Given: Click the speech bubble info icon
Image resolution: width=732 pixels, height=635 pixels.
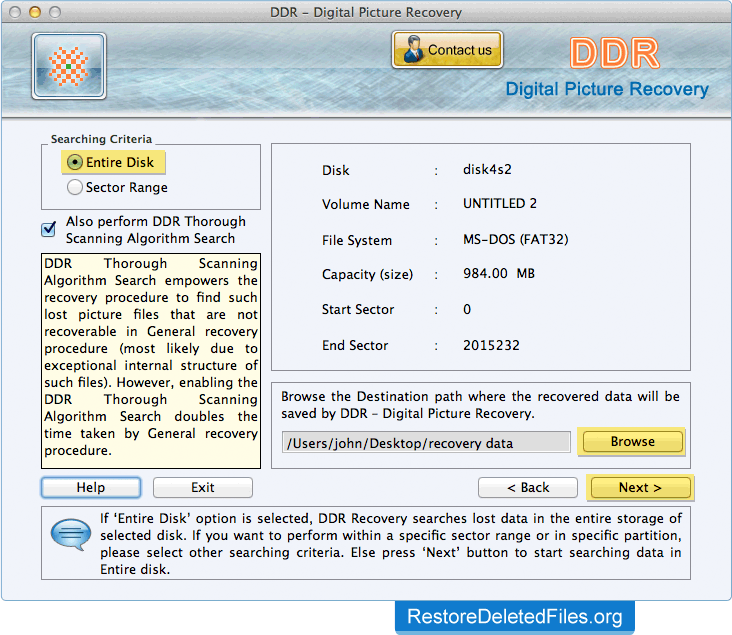Looking at the screenshot, I should (x=71, y=534).
